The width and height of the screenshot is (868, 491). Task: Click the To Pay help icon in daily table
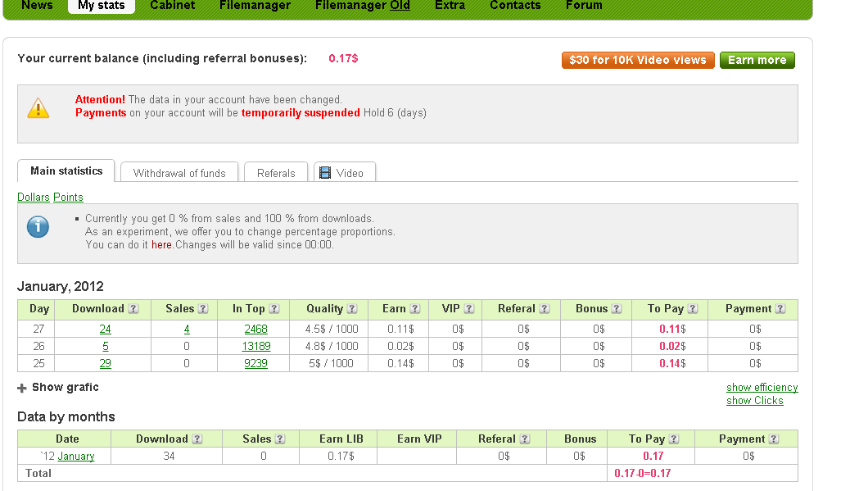click(x=693, y=309)
